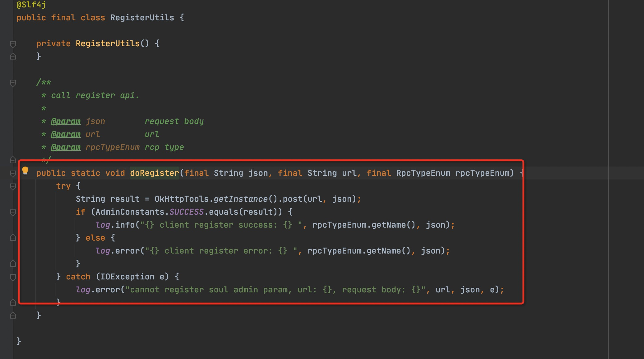This screenshot has height=359, width=644.
Task: Collapse the else block fold marker
Action: [13, 238]
